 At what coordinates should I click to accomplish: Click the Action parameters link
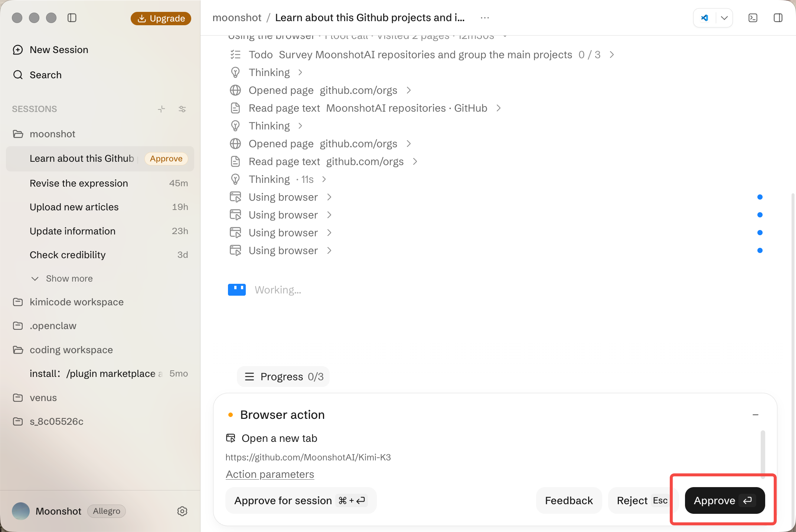click(270, 474)
